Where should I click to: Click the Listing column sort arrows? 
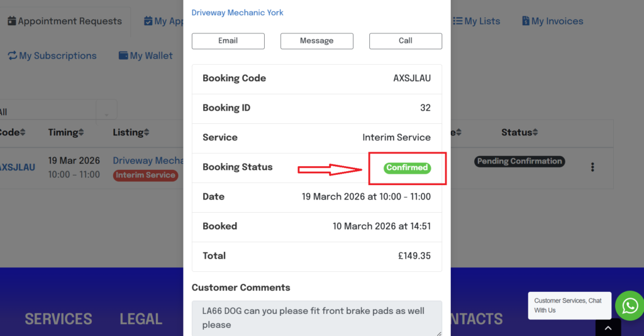click(x=147, y=133)
